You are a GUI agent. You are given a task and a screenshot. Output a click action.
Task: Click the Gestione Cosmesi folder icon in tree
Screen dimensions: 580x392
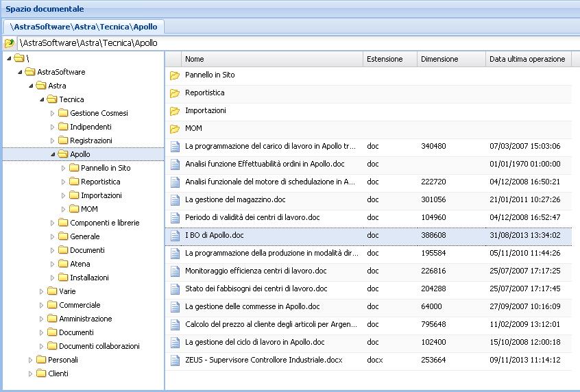pyautogui.click(x=63, y=113)
